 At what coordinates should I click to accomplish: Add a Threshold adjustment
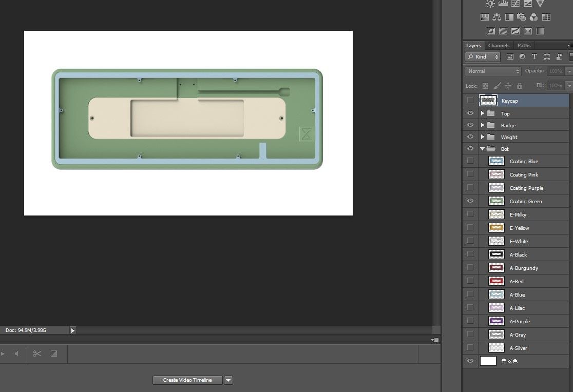tap(515, 31)
